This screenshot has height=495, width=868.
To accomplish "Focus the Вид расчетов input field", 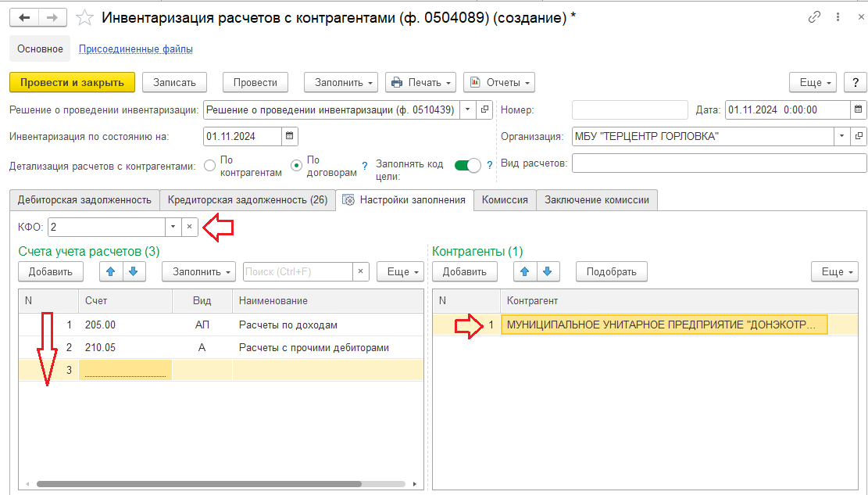I will (x=719, y=163).
